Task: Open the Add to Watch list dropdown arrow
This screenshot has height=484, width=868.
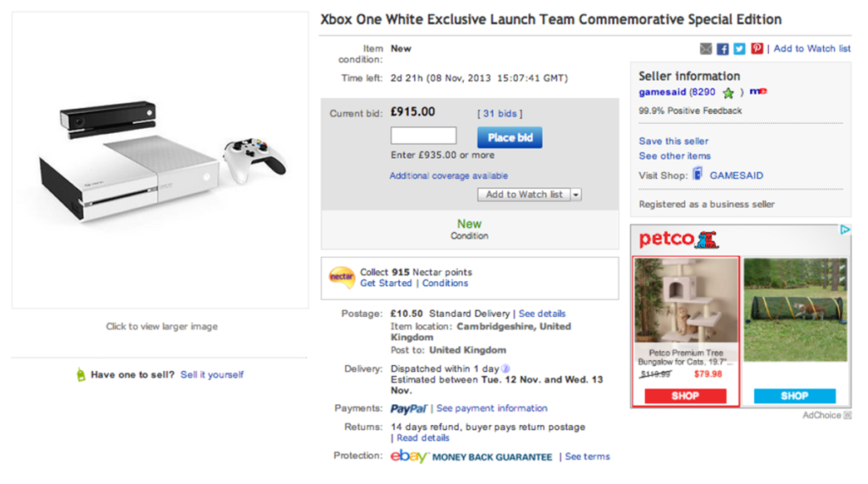Action: pyautogui.click(x=575, y=195)
